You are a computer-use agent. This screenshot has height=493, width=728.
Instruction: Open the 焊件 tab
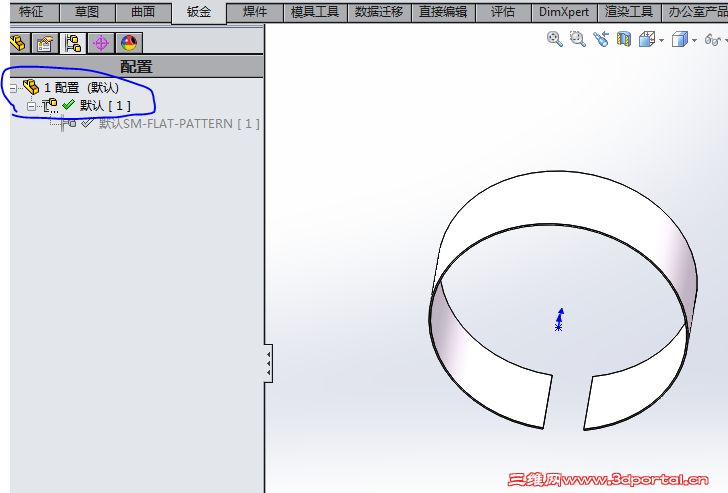(x=255, y=12)
